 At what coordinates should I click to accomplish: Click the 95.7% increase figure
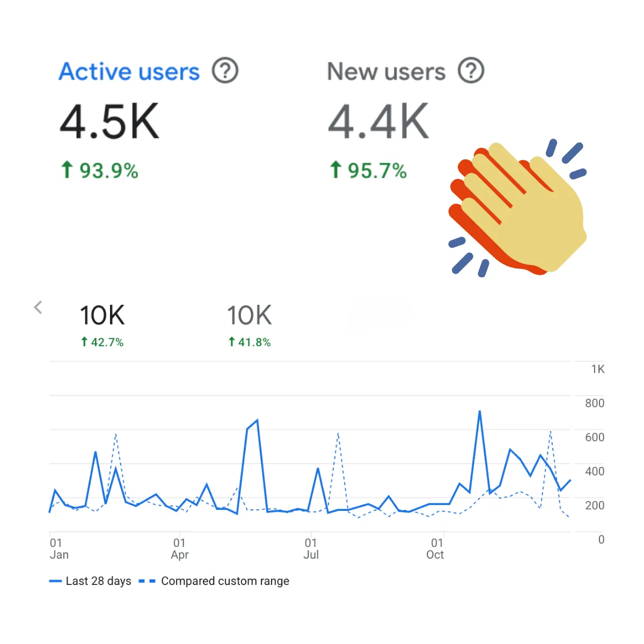[368, 171]
